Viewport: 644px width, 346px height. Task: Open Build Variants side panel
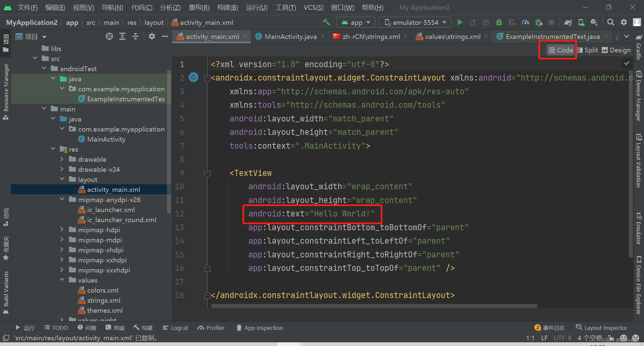pos(6,292)
